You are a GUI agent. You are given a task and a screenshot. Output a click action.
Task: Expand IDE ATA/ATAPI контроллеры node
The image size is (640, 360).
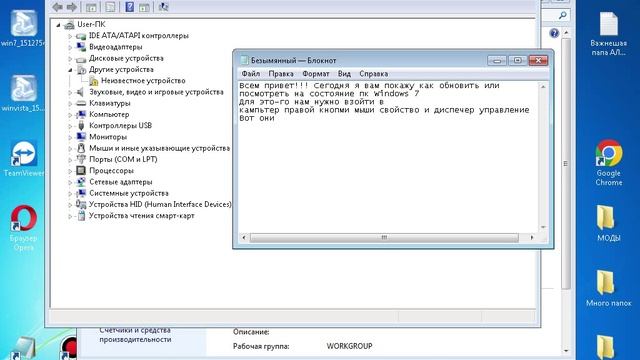click(x=70, y=36)
